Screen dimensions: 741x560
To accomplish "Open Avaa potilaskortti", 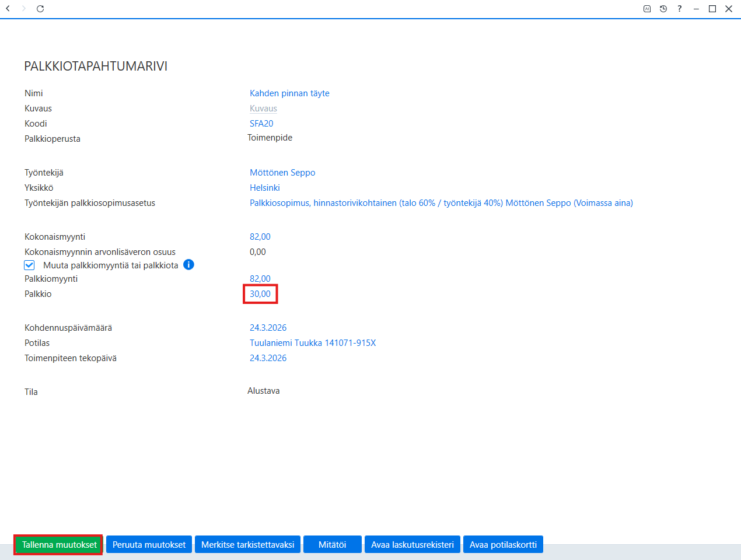I will (503, 545).
